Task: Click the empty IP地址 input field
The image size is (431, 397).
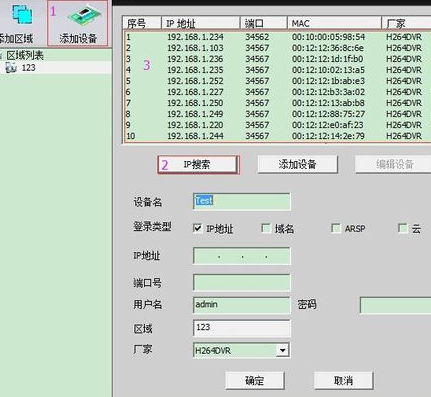Action: 242,256
